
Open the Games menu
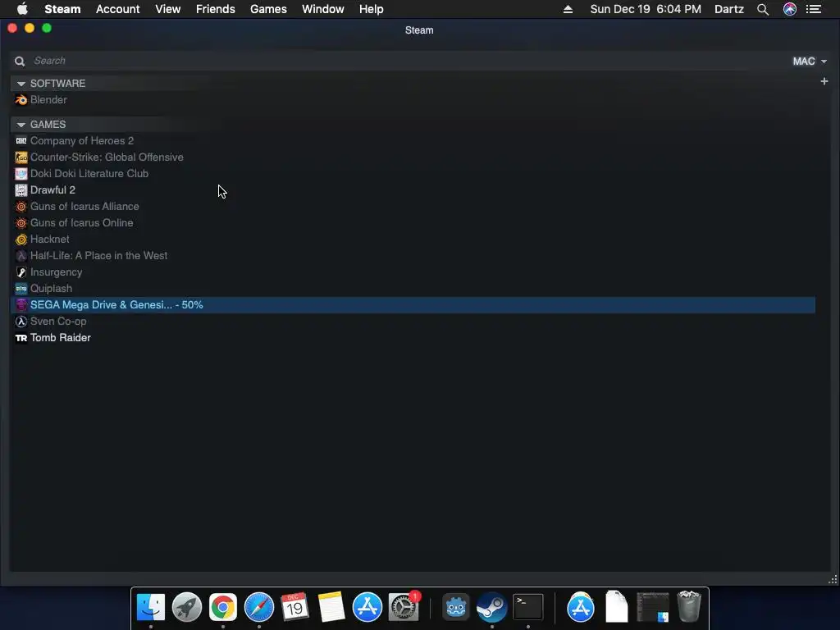tap(268, 9)
